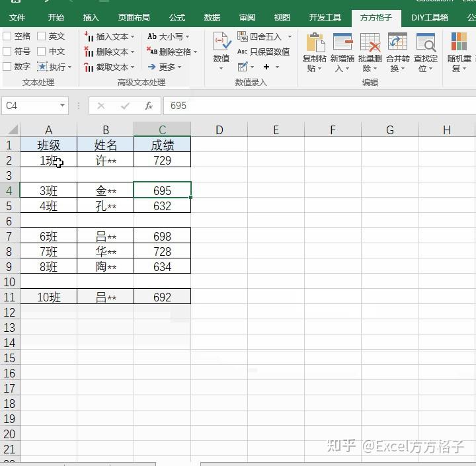The width and height of the screenshot is (476, 466).
Task: Select the cell containing 634
Action: click(x=163, y=266)
